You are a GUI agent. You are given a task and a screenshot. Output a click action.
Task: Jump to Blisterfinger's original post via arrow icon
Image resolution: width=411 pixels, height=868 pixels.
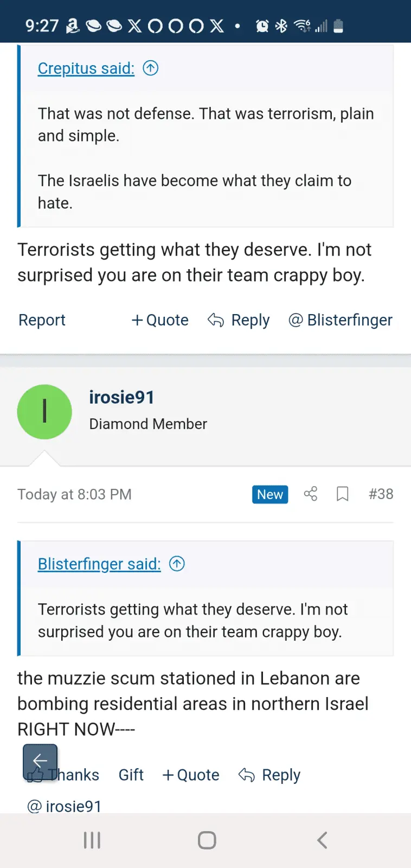pyautogui.click(x=177, y=564)
